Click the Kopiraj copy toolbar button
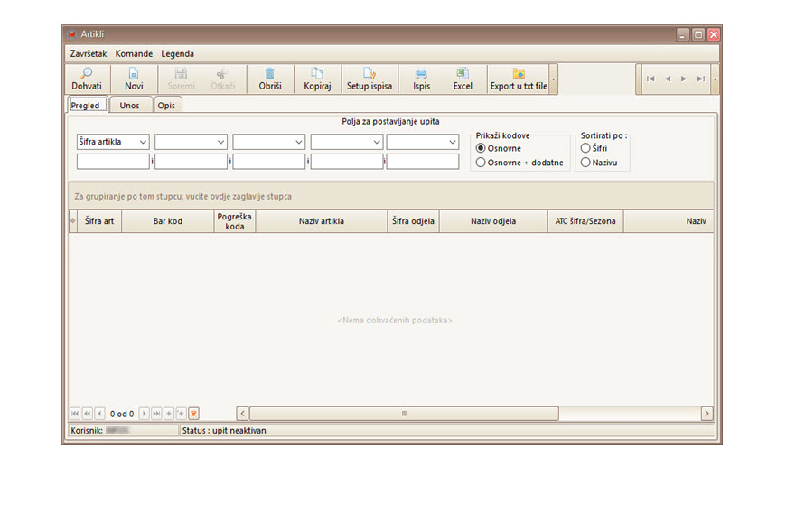The width and height of the screenshot is (786, 532). [317, 79]
